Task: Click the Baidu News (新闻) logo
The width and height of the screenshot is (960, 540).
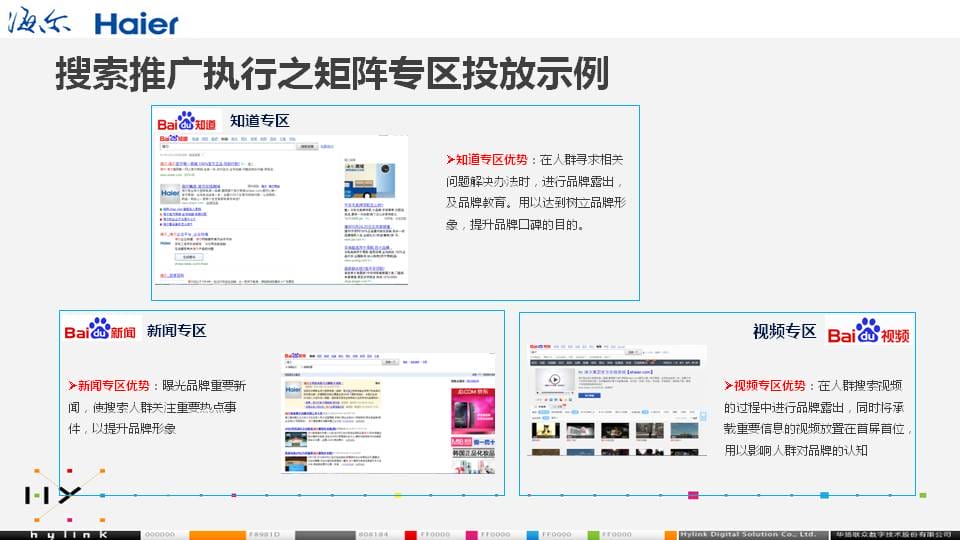Action: [x=100, y=329]
